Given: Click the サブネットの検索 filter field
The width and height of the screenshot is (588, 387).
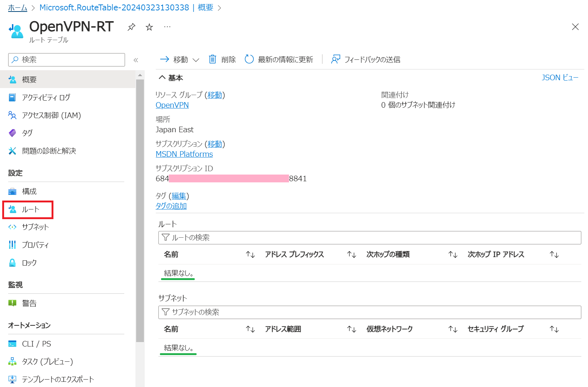Looking at the screenshot, I should coord(369,312).
